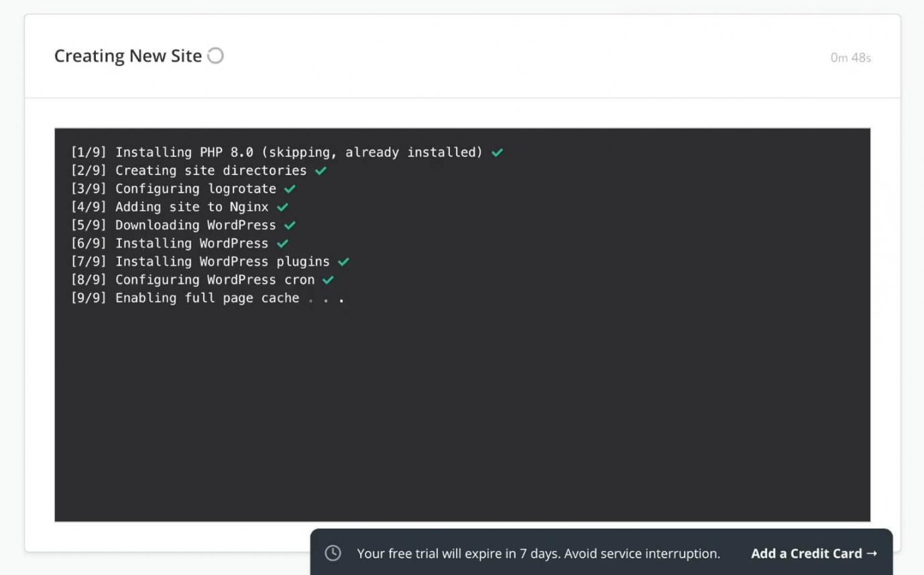924x575 pixels.
Task: Click the Configuring WordPress cron log line
Action: (x=192, y=280)
